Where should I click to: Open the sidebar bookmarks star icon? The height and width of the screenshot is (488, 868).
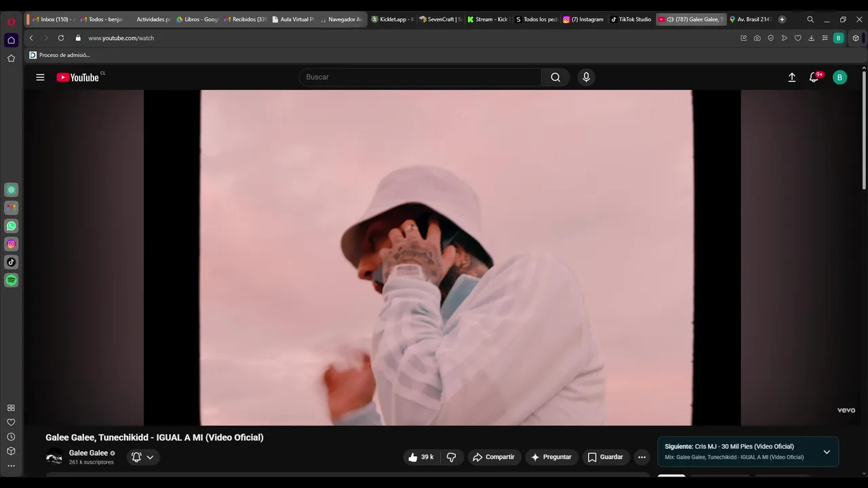point(11,58)
